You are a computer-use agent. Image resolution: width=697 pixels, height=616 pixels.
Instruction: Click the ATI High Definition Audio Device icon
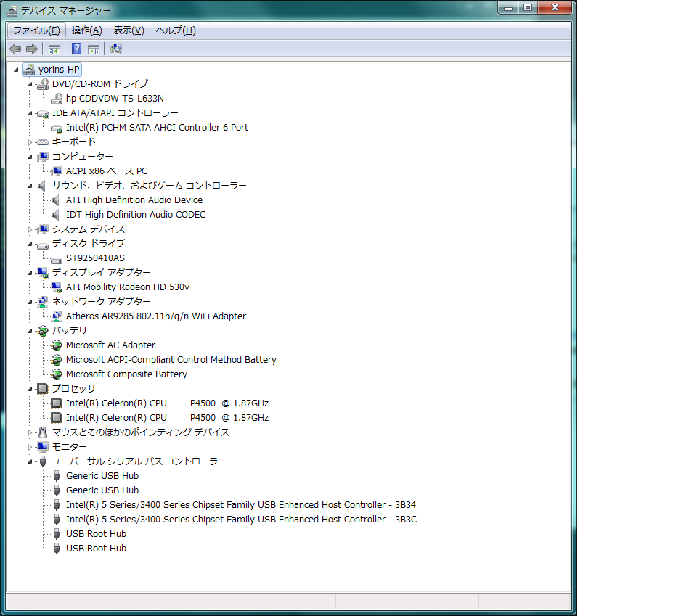click(56, 200)
